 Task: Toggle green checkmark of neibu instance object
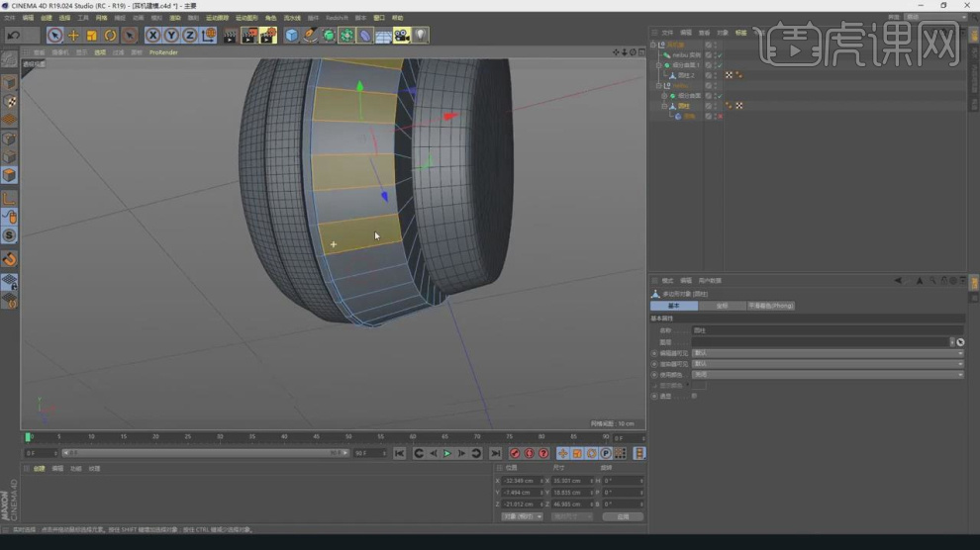tap(720, 55)
